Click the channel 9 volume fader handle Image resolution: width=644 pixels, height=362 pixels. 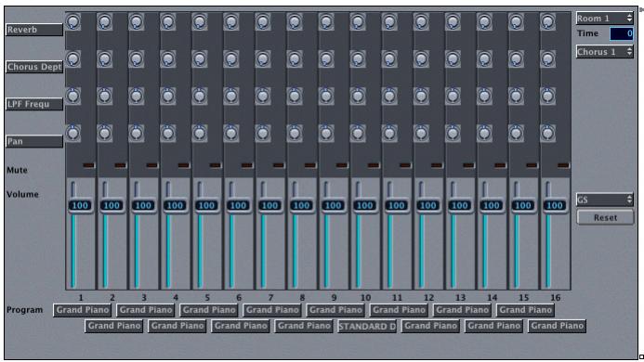pos(333,206)
